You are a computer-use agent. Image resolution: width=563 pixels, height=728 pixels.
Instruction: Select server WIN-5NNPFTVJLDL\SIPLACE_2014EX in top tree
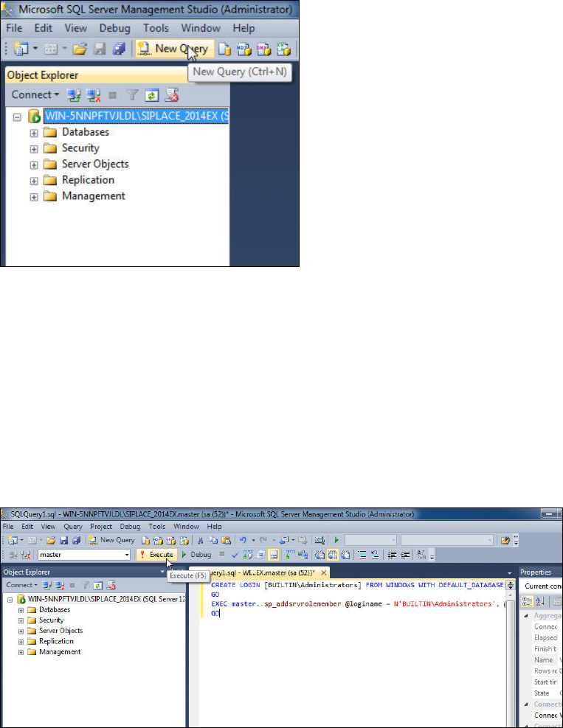point(136,116)
